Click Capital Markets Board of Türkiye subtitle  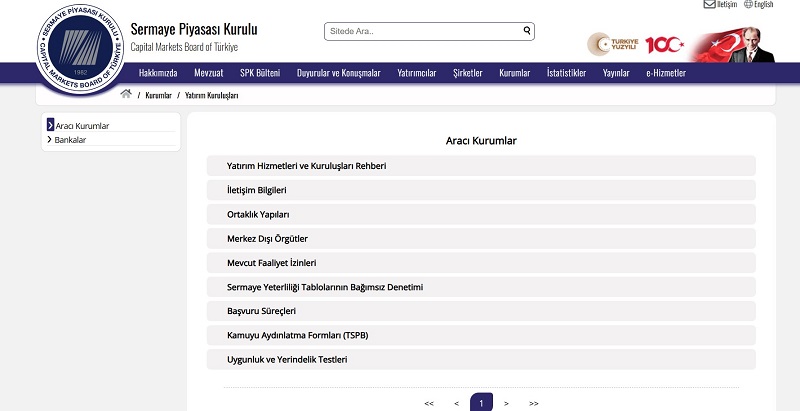(184, 47)
